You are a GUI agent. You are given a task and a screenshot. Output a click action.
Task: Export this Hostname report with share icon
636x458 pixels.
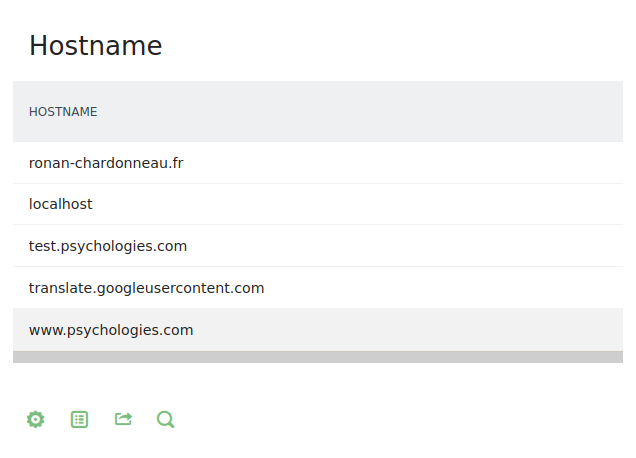point(123,420)
